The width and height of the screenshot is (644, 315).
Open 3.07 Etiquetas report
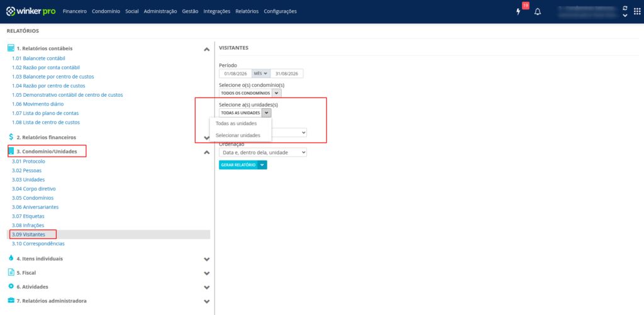[x=28, y=216]
